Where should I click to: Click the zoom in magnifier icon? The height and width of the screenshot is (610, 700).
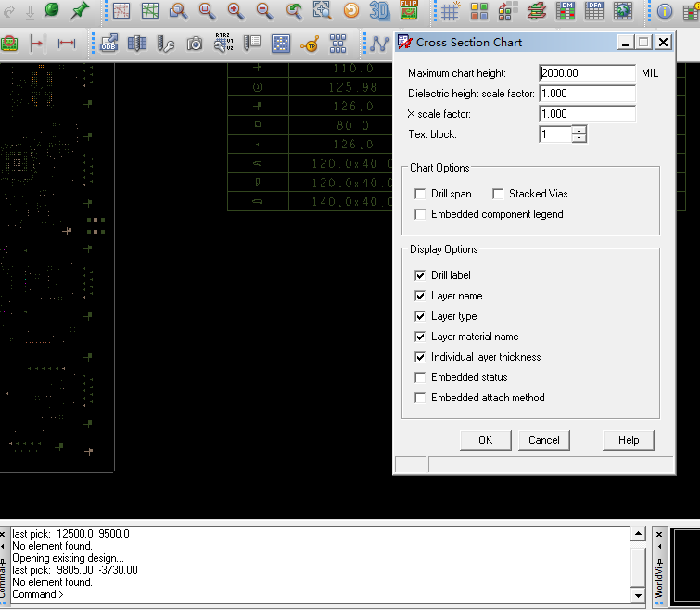click(x=235, y=11)
